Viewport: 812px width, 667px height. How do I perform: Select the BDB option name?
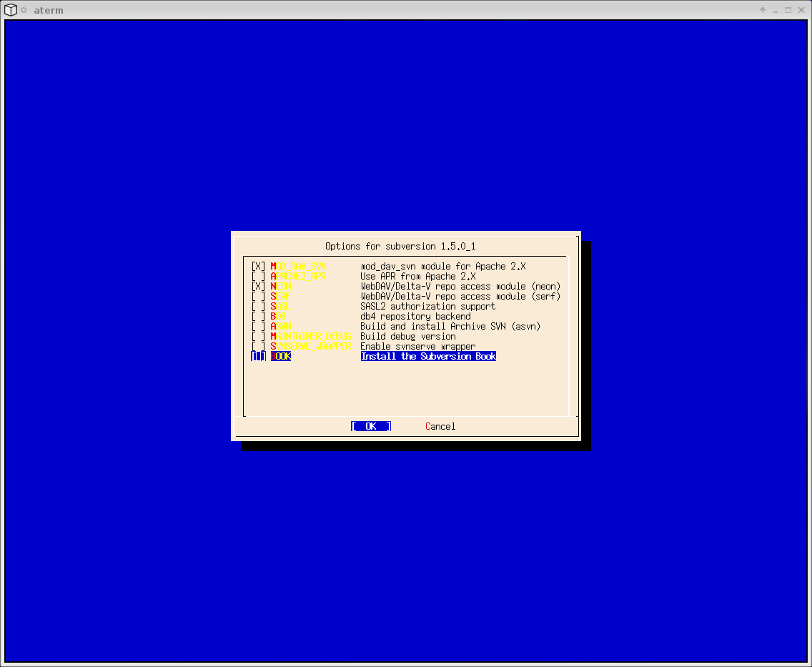pos(278,317)
